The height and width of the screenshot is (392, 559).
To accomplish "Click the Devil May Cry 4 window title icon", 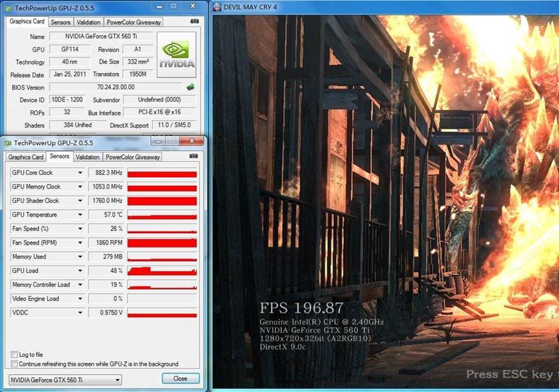I will point(217,7).
